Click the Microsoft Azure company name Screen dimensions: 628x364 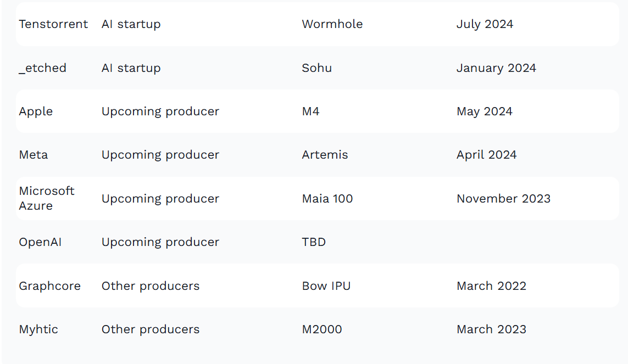pos(47,198)
